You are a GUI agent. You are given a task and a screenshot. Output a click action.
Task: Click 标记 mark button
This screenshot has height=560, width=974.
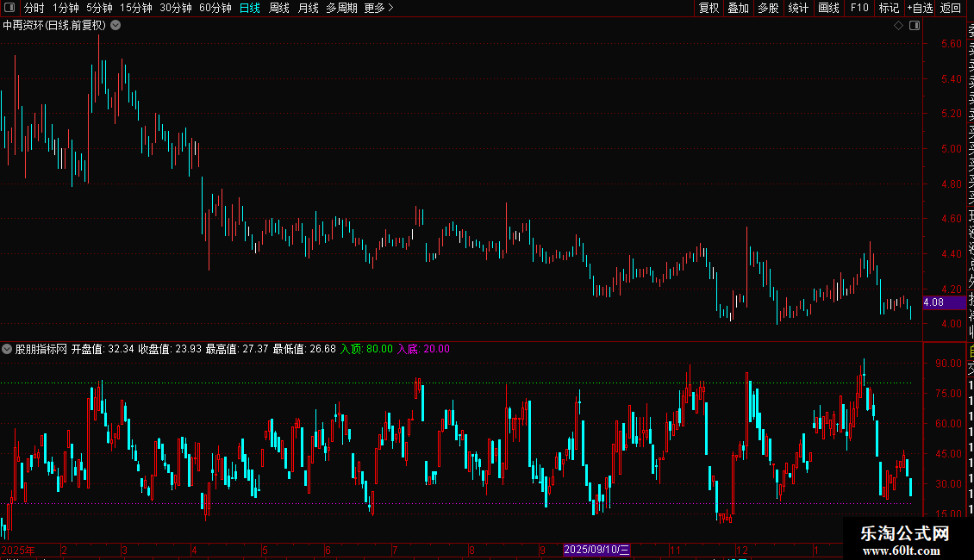889,8
